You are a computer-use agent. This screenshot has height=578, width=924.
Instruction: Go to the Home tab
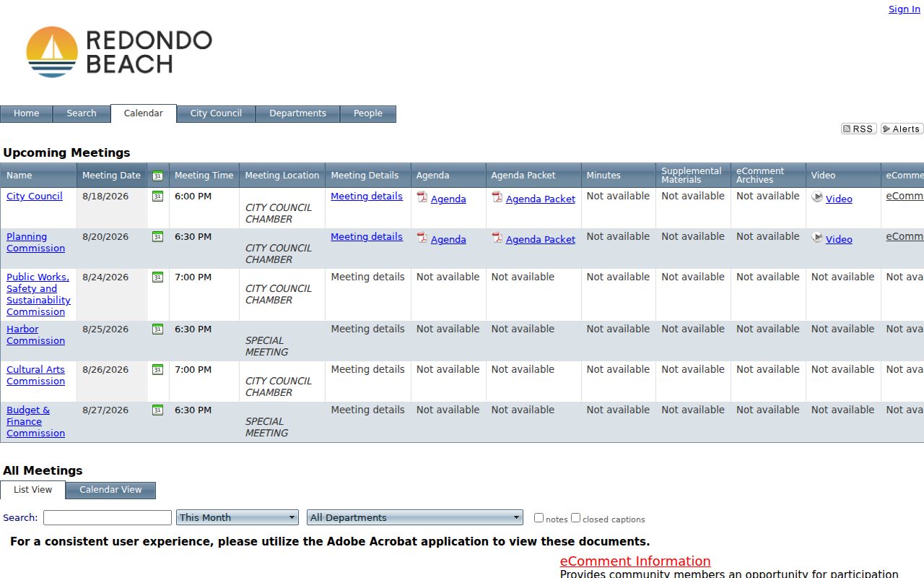26,113
